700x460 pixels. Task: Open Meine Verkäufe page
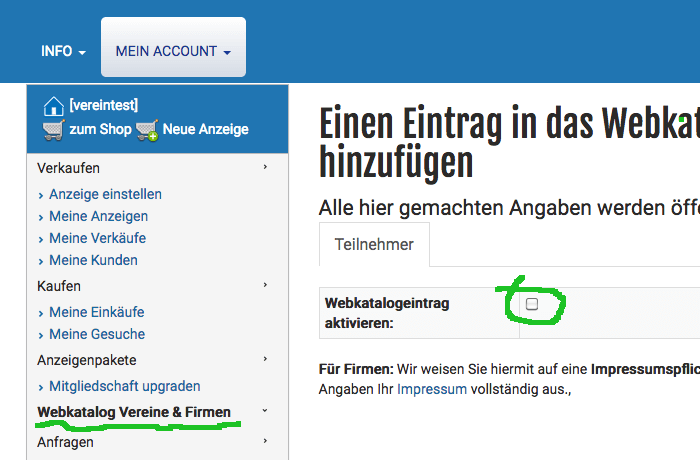click(97, 238)
